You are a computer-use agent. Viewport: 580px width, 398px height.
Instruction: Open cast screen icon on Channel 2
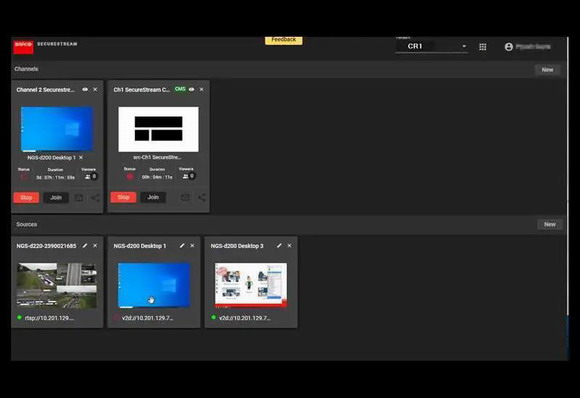[x=79, y=198]
